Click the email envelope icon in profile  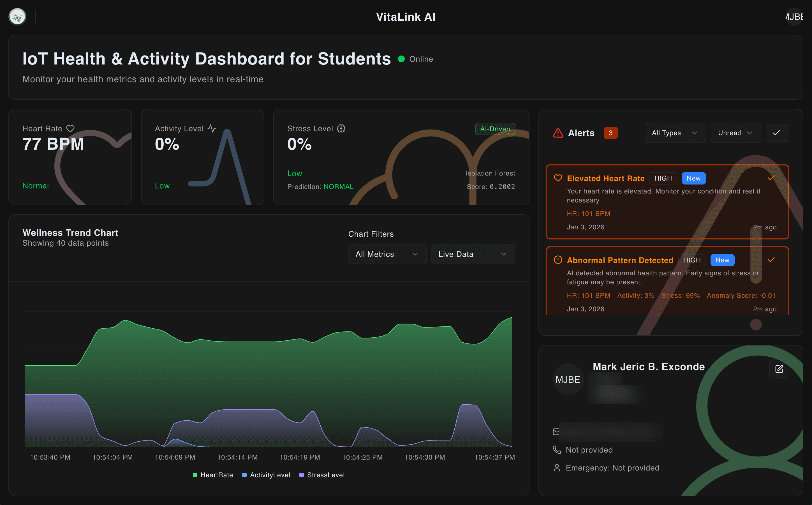tap(556, 432)
